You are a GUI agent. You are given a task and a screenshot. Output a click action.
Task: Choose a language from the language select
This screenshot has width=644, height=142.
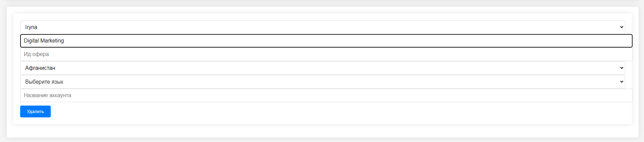pos(323,82)
